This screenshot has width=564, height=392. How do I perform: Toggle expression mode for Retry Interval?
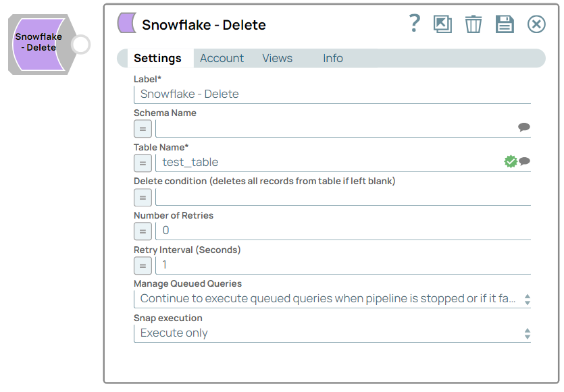pyautogui.click(x=143, y=265)
